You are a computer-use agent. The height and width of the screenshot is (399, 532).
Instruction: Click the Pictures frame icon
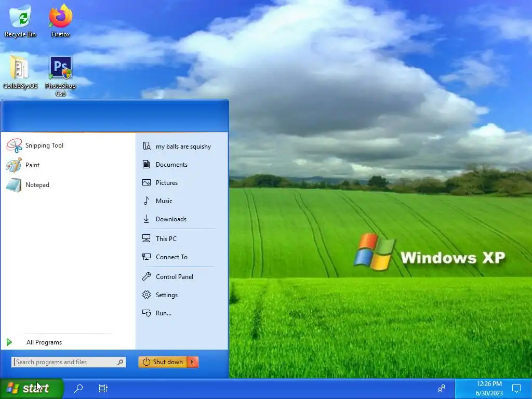click(x=146, y=182)
